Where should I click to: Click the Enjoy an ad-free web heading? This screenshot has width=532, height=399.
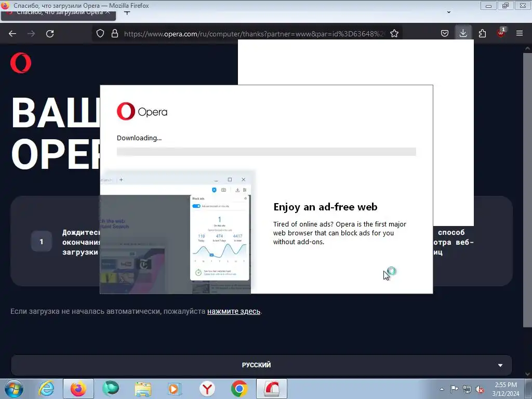pyautogui.click(x=325, y=207)
